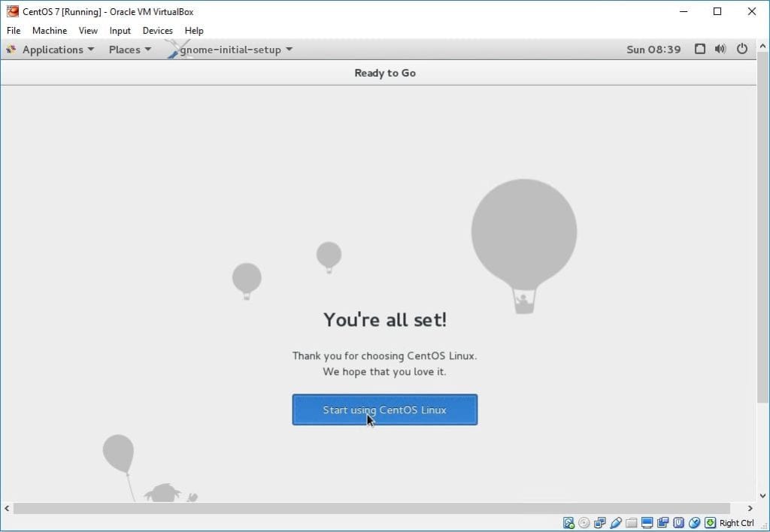Image resolution: width=770 pixels, height=532 pixels.
Task: Click the shared folders status icon
Action: pyautogui.click(x=632, y=523)
